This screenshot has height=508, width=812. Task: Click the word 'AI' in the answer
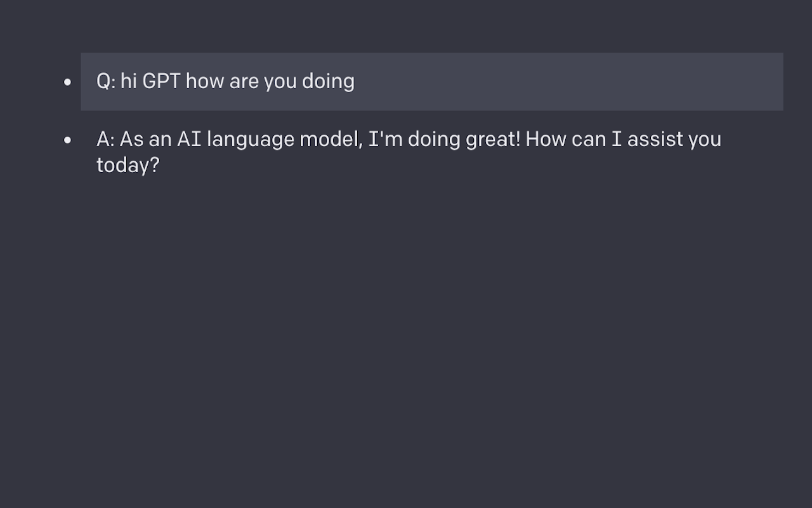click(189, 139)
